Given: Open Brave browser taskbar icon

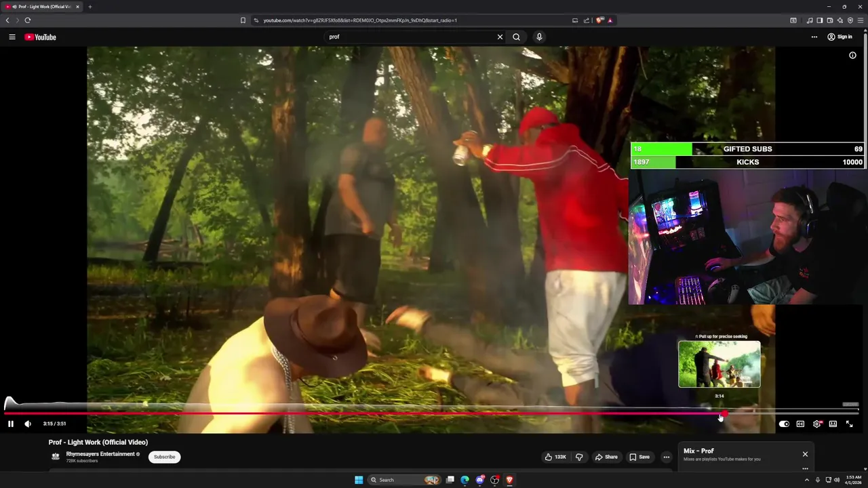Looking at the screenshot, I should pos(509,480).
